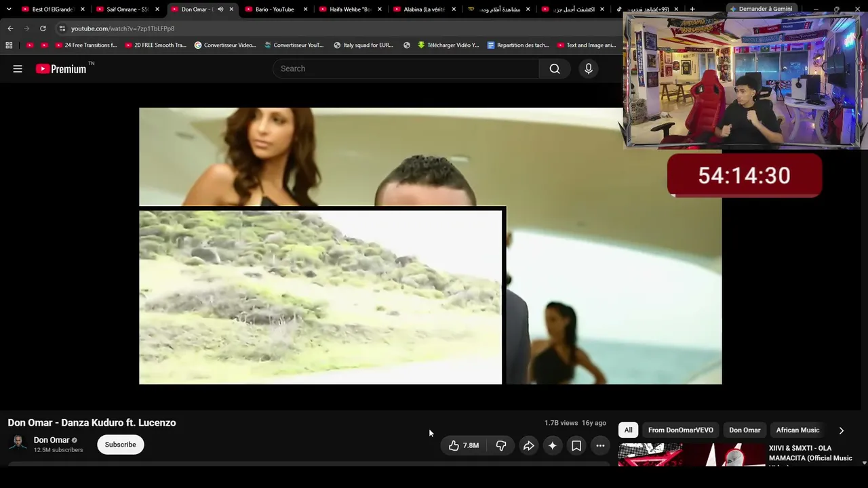The height and width of the screenshot is (488, 868).
Task: Switch to the Saif Omrane tab
Action: point(127,9)
